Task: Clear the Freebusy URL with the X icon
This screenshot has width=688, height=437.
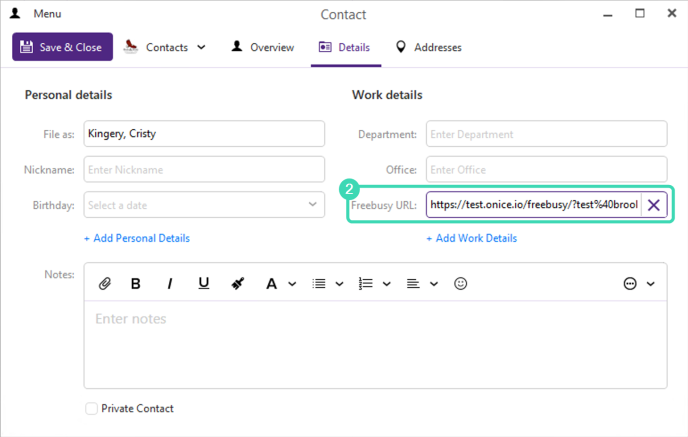Action: click(x=654, y=205)
